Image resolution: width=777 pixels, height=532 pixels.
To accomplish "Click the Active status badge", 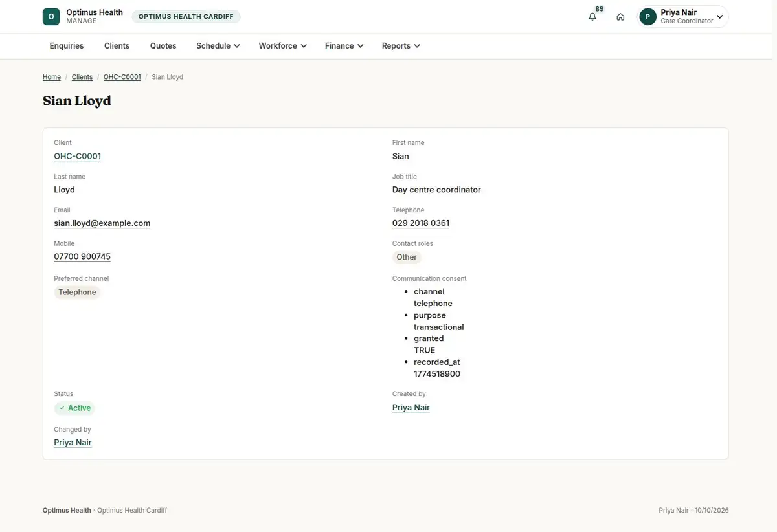I will (x=74, y=408).
